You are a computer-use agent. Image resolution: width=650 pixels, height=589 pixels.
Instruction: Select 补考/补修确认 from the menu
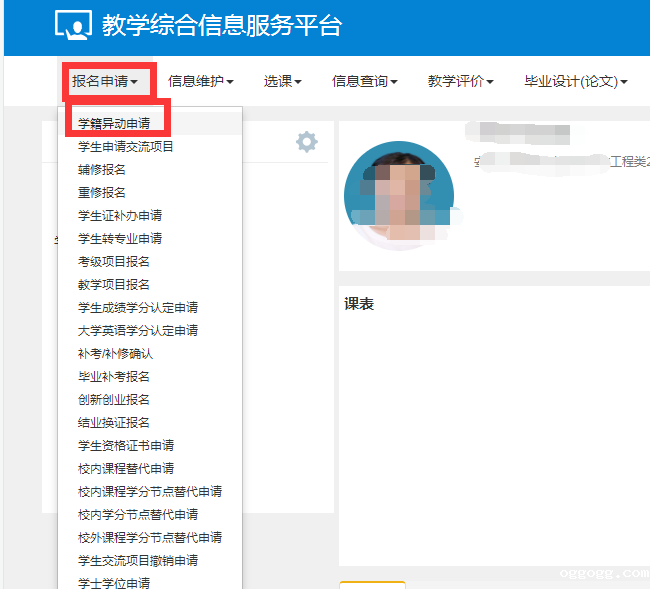coord(116,354)
